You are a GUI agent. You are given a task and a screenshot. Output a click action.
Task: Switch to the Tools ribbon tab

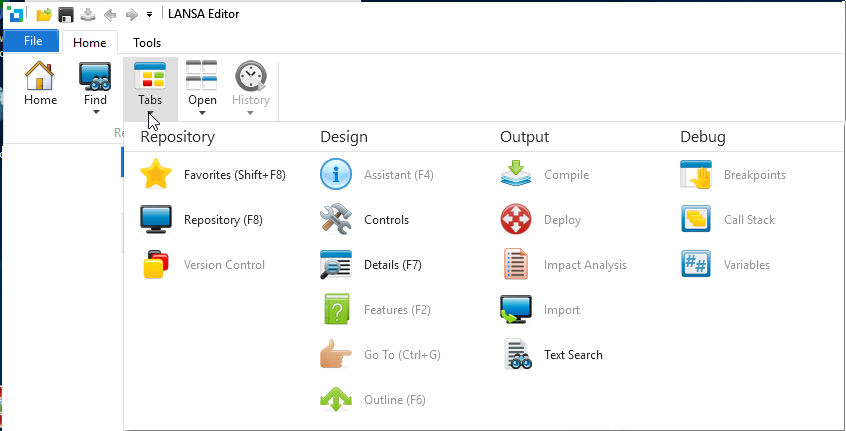(147, 43)
